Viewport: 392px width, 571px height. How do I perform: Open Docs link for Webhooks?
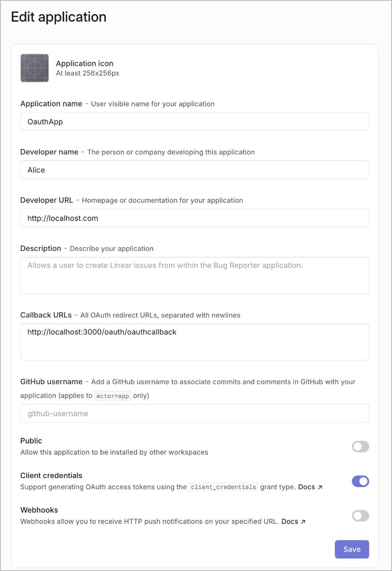click(x=289, y=522)
